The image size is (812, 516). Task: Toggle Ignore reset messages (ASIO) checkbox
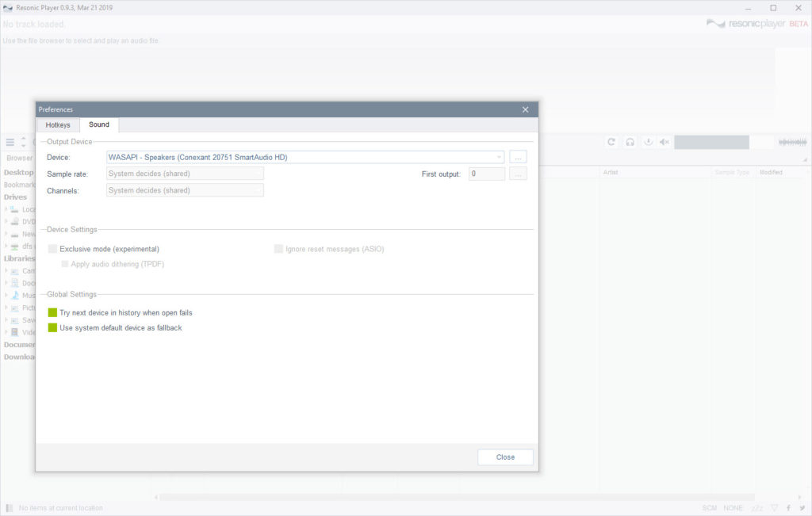click(278, 249)
